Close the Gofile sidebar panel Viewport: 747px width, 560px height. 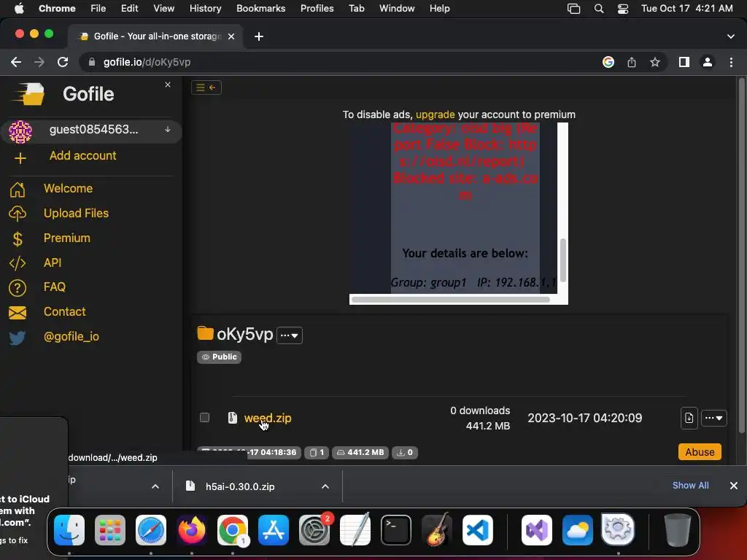click(x=168, y=85)
